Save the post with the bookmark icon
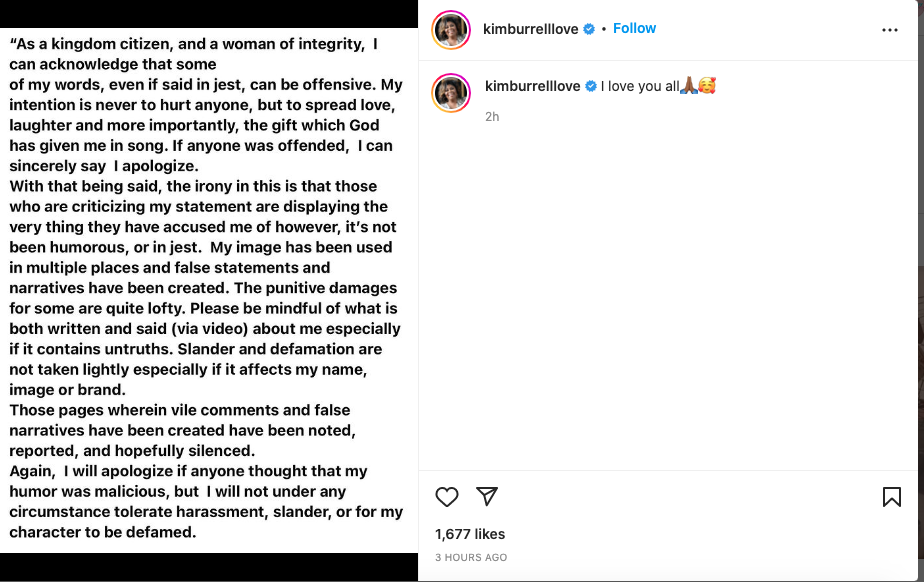This screenshot has width=924, height=582. [x=891, y=497]
